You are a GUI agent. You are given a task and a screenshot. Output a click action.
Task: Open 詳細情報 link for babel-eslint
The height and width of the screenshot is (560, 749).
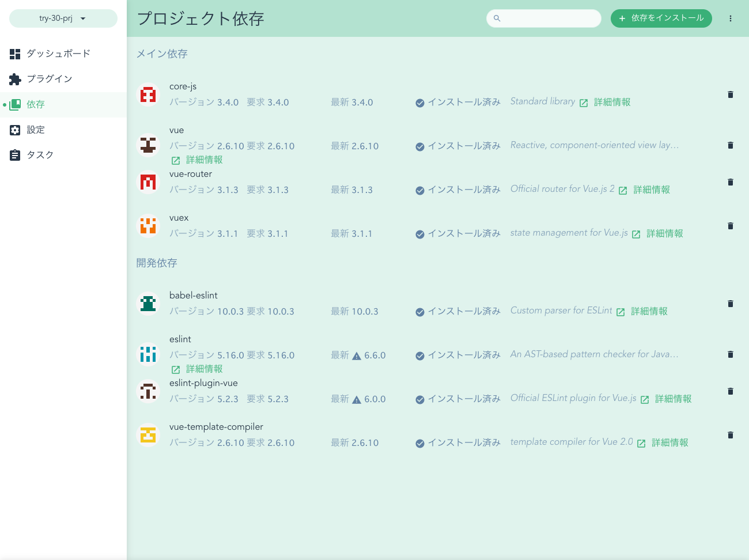pos(642,311)
